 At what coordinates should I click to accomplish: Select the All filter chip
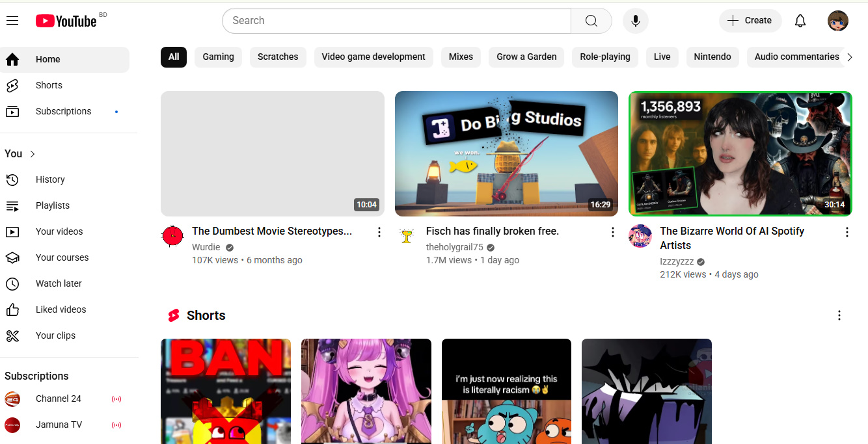(174, 57)
